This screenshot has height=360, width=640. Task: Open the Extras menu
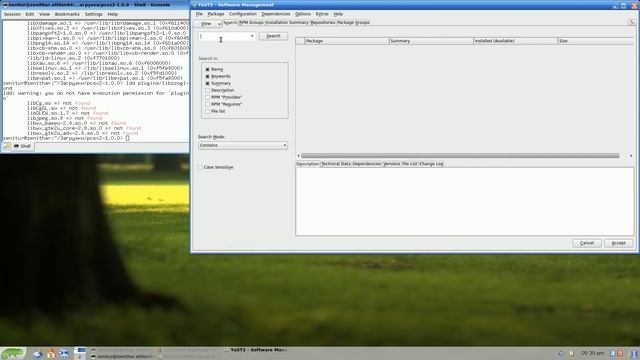tap(322, 14)
